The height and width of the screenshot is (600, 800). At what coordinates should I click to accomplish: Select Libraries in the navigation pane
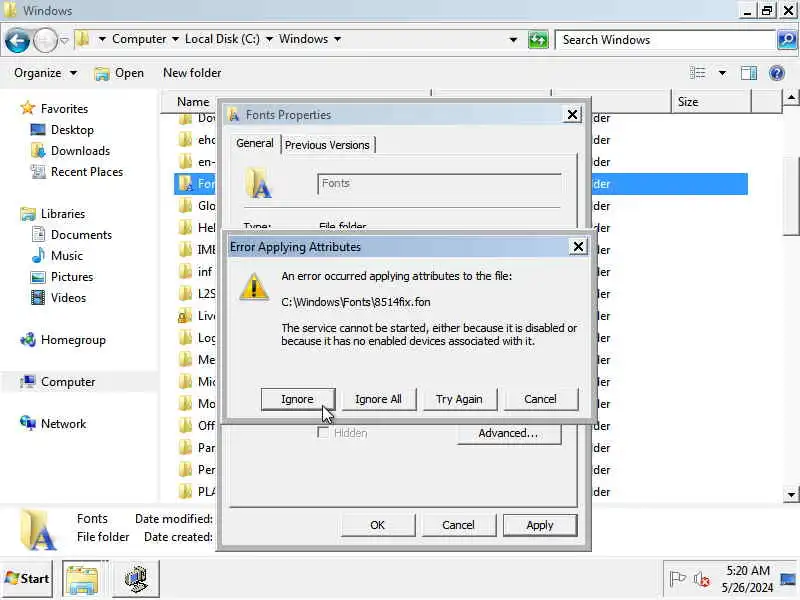tap(63, 214)
